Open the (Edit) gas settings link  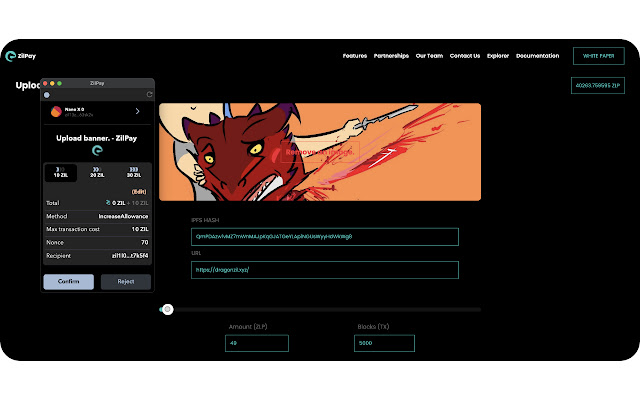139,191
